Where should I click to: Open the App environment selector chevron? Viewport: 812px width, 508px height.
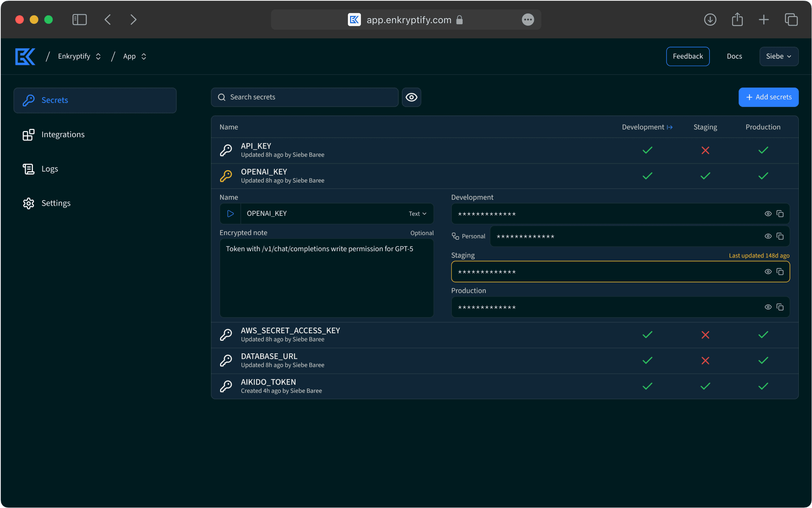pos(143,56)
